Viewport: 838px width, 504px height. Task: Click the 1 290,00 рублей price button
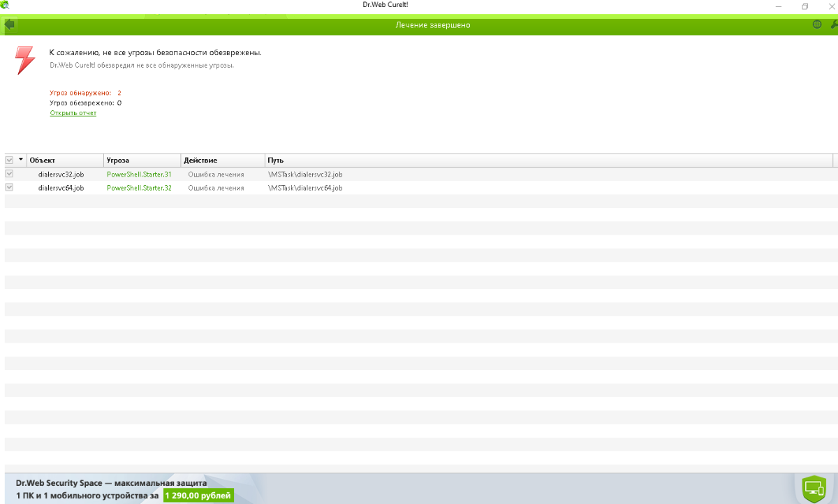[198, 496]
